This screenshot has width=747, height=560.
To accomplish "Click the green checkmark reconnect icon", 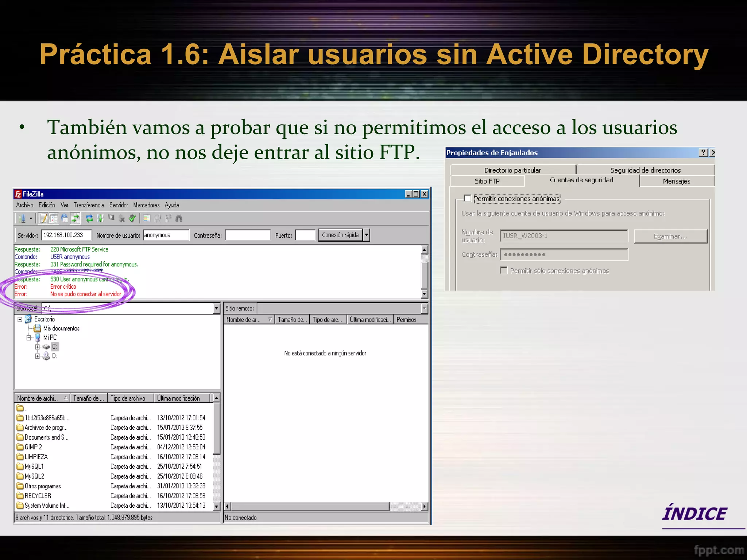I will click(132, 218).
